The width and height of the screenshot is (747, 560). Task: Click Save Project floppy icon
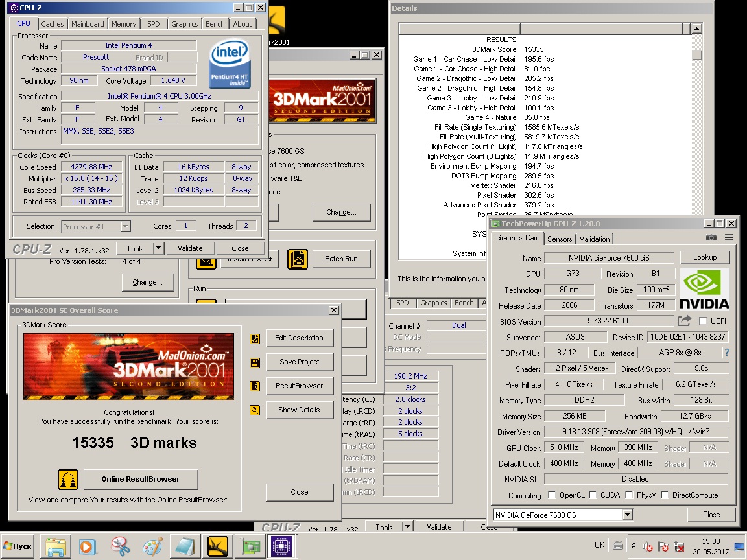point(255,363)
